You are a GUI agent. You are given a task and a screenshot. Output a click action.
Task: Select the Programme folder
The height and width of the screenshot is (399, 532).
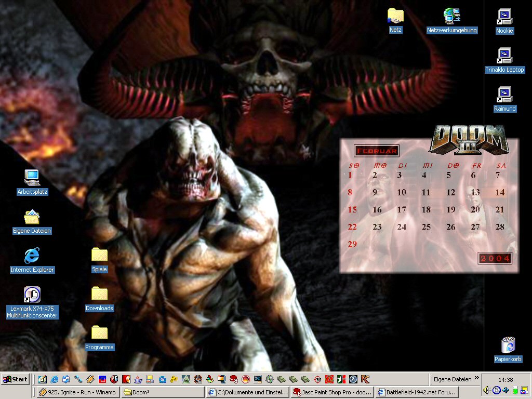coord(99,338)
